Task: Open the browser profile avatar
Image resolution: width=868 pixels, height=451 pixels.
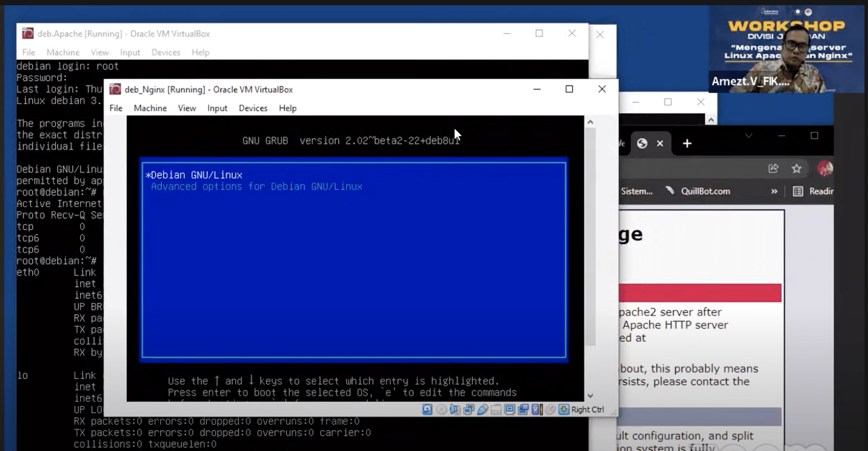Action: click(x=825, y=169)
